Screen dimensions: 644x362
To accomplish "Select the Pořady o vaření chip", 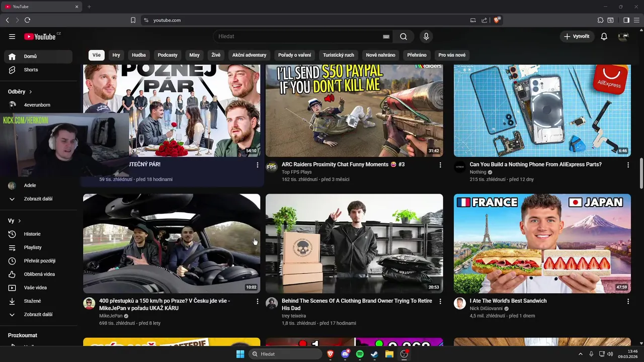I will [x=295, y=55].
